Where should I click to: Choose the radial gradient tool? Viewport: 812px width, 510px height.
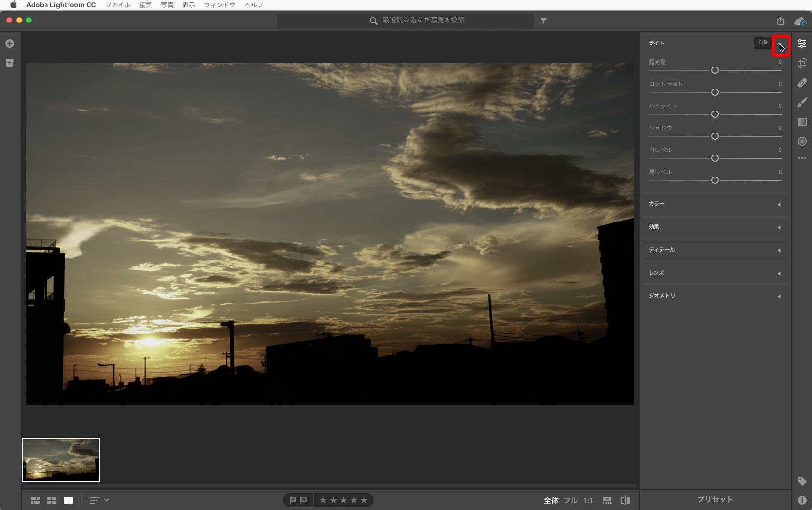pos(802,141)
